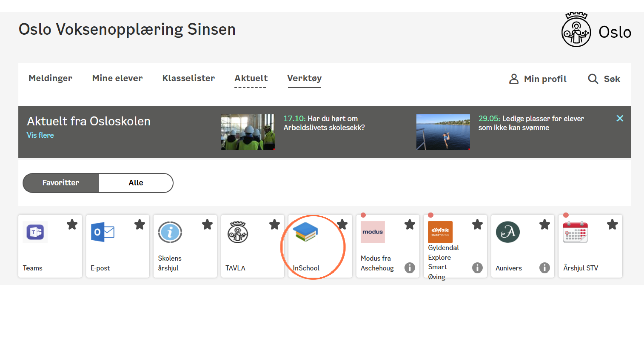Close the Aktuelt fra Osloskolen banner
Screen dimensions: 644x362
click(x=620, y=118)
